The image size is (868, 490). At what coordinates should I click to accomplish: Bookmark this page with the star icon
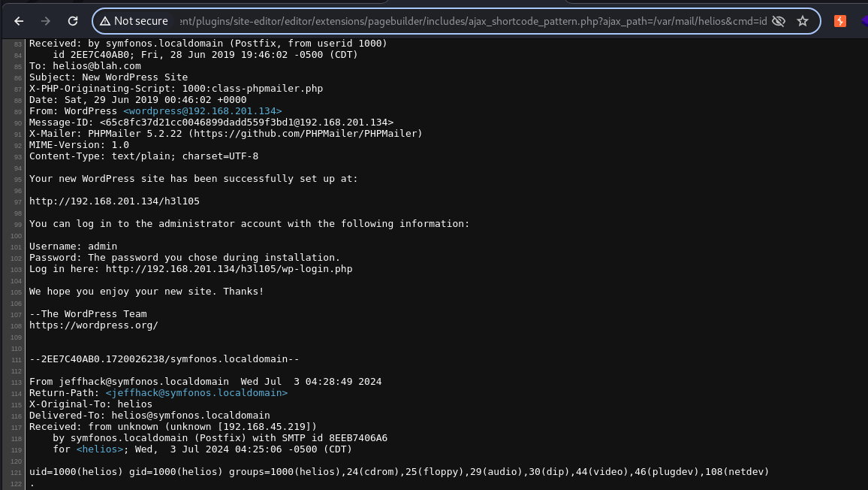click(x=803, y=21)
